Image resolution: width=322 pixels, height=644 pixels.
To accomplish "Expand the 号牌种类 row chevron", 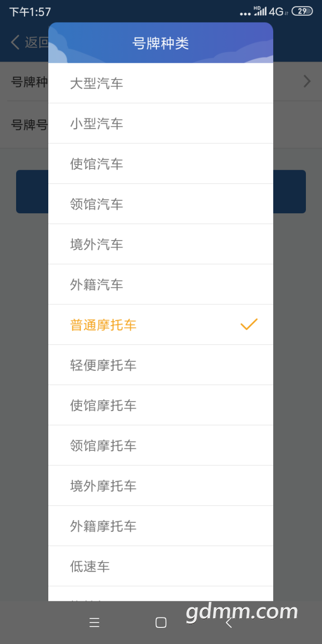I will coord(307,82).
